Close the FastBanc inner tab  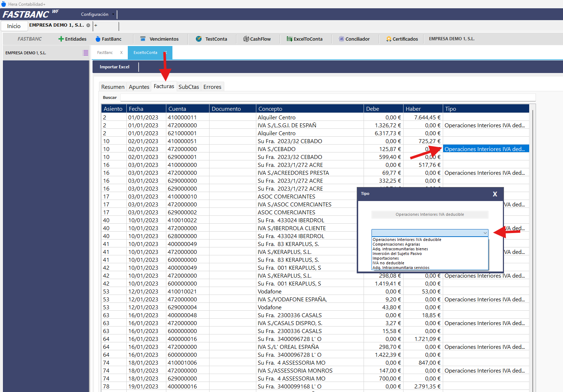[121, 53]
